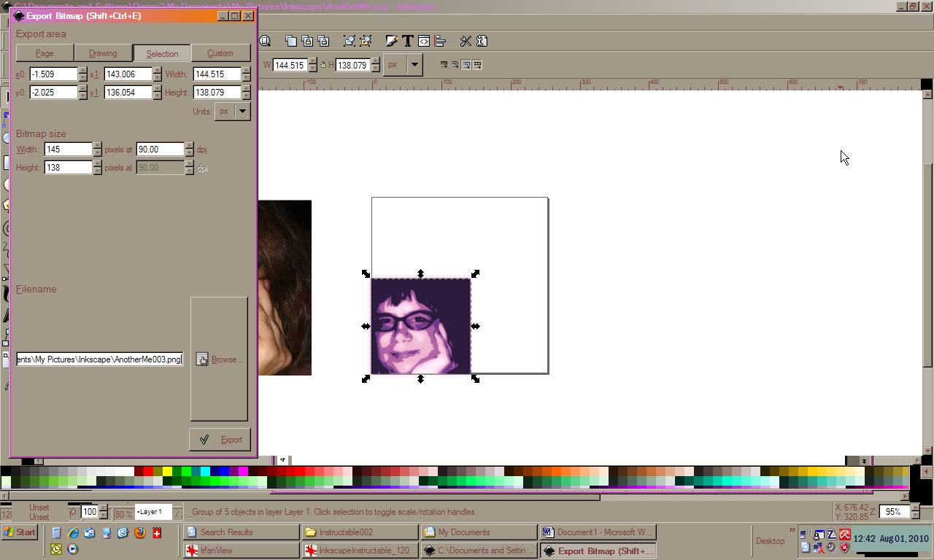Click the W 144.515 field in the toolbar

[x=290, y=65]
